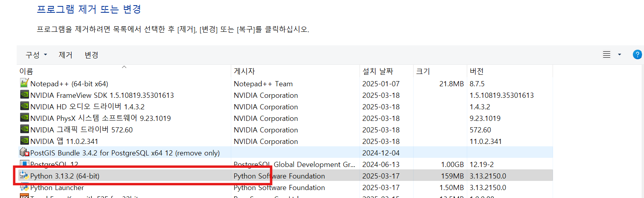Click the Notepad++ program icon
Viewport: 644px width, 198px height.
24,83
